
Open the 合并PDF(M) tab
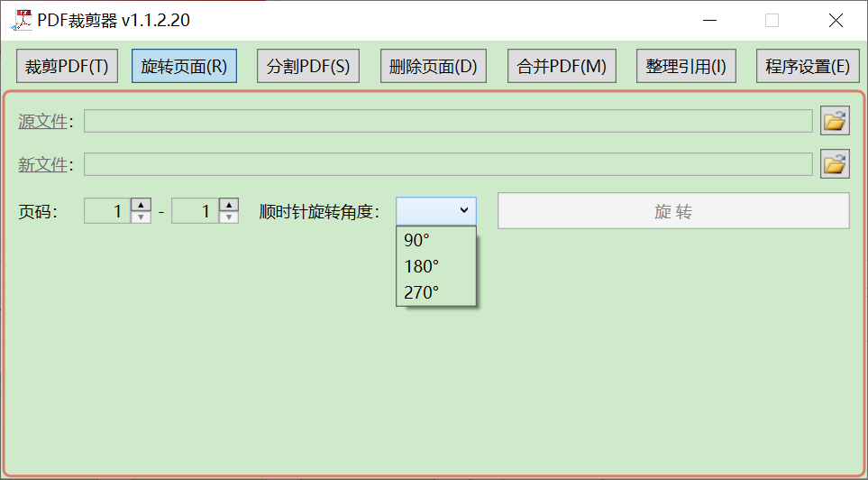[x=562, y=66]
